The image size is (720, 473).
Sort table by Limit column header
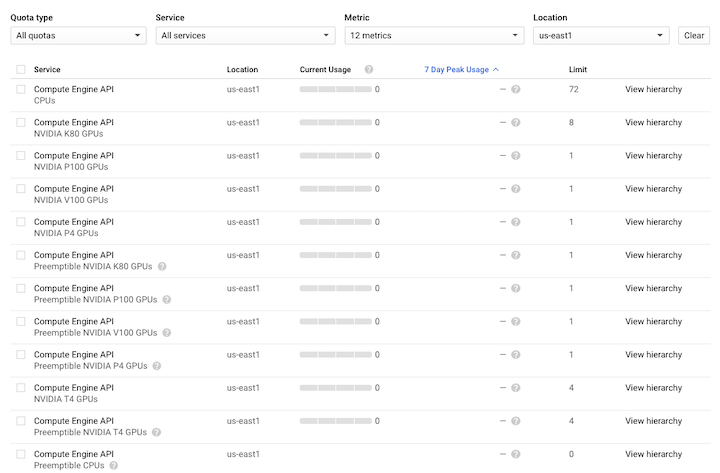pos(578,69)
